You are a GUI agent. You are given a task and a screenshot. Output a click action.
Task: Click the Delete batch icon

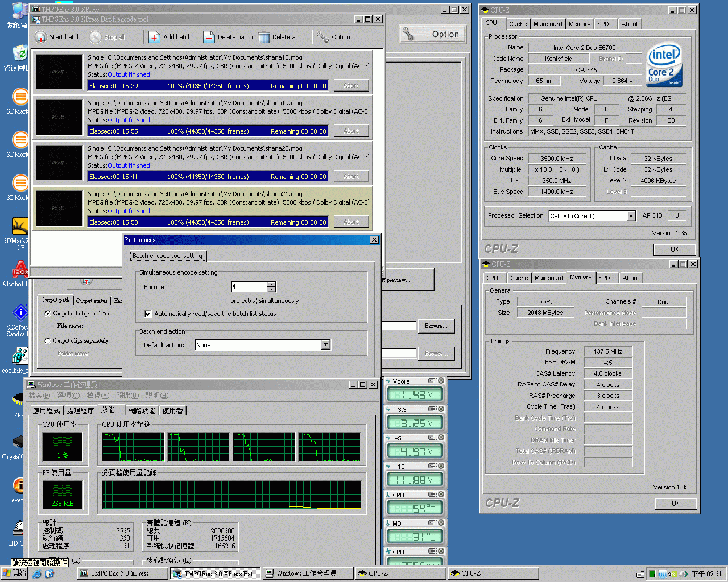pos(209,37)
